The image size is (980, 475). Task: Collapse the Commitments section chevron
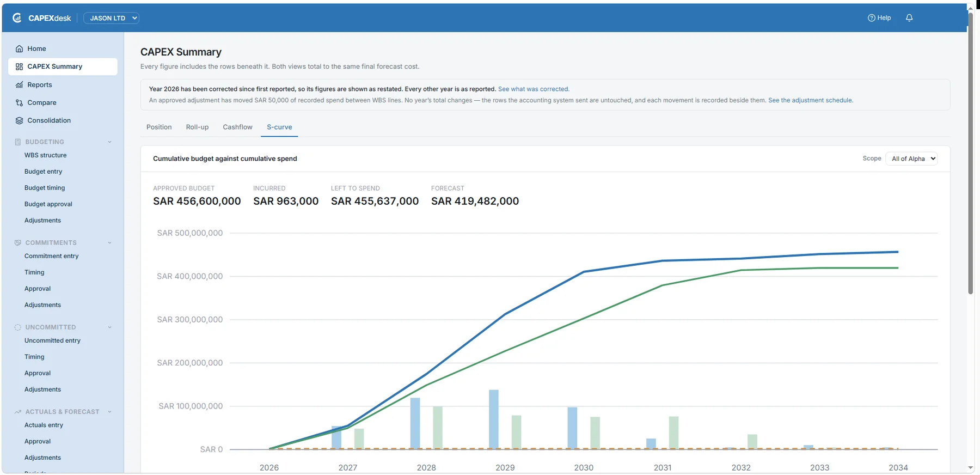click(x=109, y=243)
